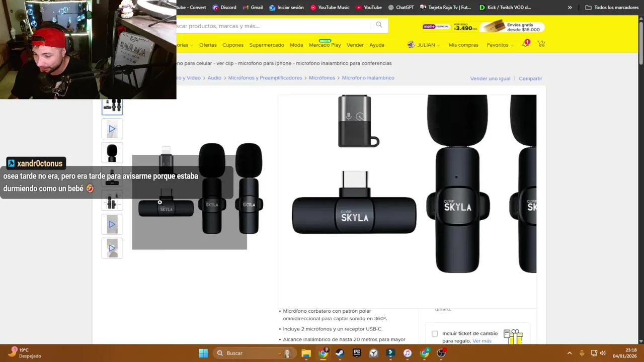Select the single black microphone thumbnail

(x=112, y=153)
